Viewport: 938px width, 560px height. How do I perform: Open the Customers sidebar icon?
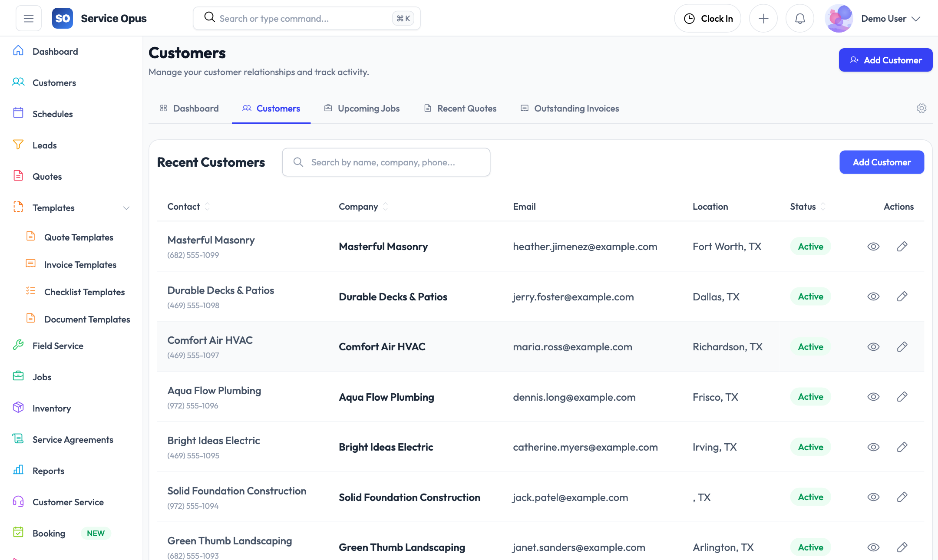point(18,82)
